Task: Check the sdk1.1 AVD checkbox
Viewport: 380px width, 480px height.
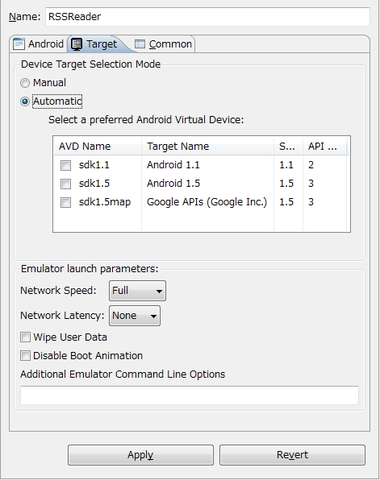Action: (x=65, y=165)
